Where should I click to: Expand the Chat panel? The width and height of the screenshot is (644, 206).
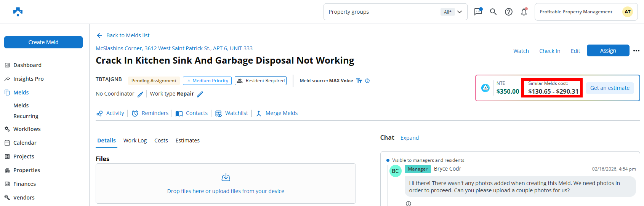(409, 138)
